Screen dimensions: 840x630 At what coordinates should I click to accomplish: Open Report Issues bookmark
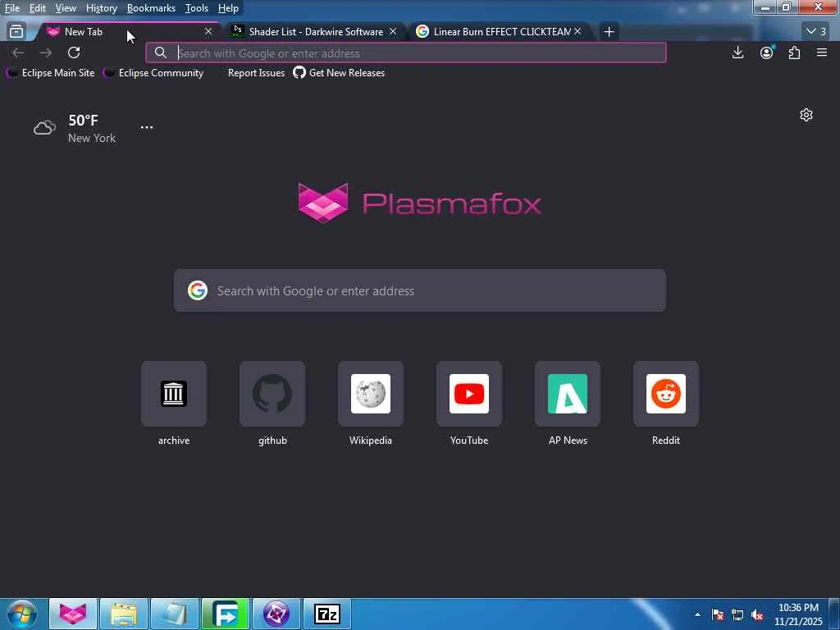point(256,73)
